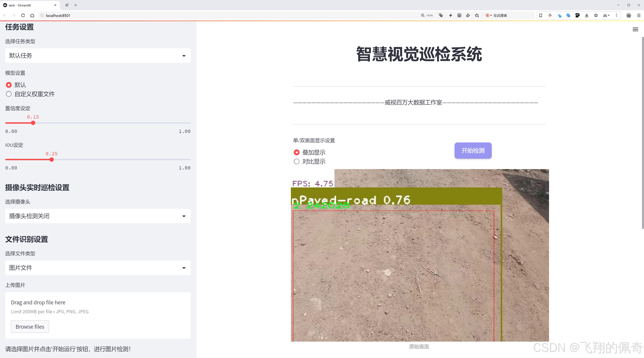
Task: Open the 默认任务 task type dropdown
Action: click(x=98, y=56)
